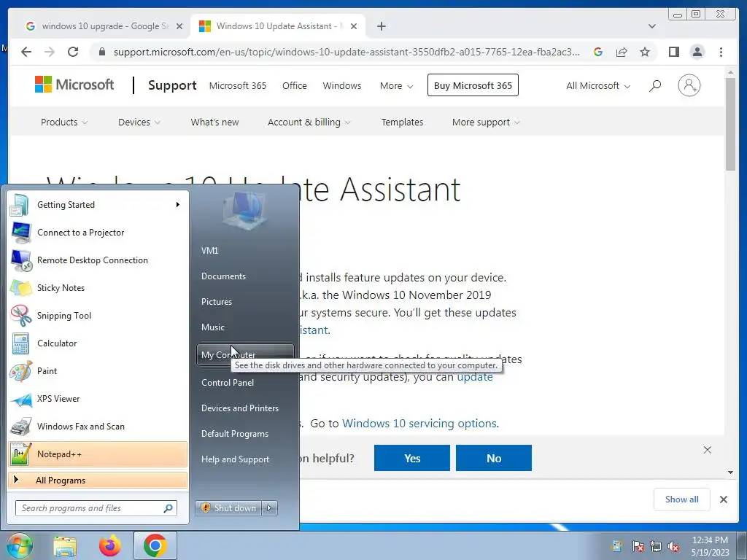Open Chrome tab search chevron
747x560 pixels.
652,26
